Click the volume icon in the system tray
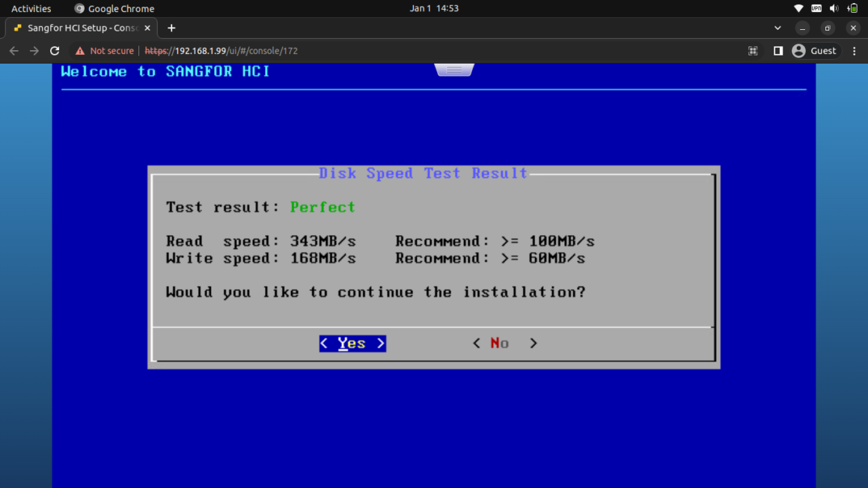The image size is (868, 488). tap(833, 8)
